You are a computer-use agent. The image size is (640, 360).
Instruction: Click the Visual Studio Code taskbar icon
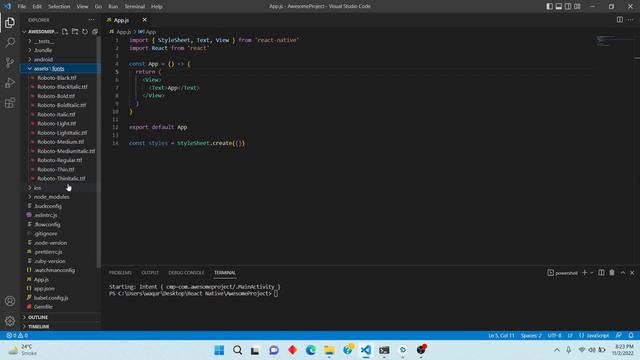point(366,350)
